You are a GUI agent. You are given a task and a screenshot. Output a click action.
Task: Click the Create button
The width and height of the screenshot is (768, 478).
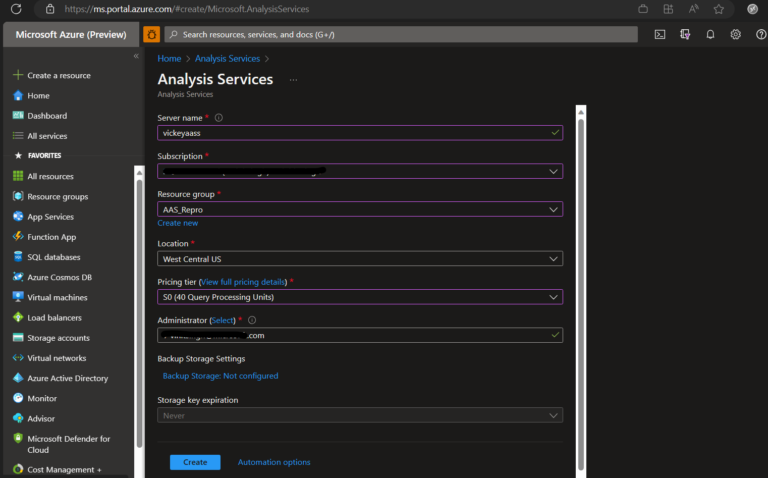tap(195, 462)
